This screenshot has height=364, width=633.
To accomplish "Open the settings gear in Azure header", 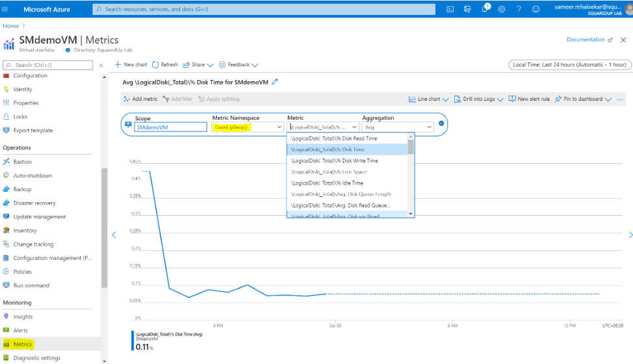I will pos(501,9).
